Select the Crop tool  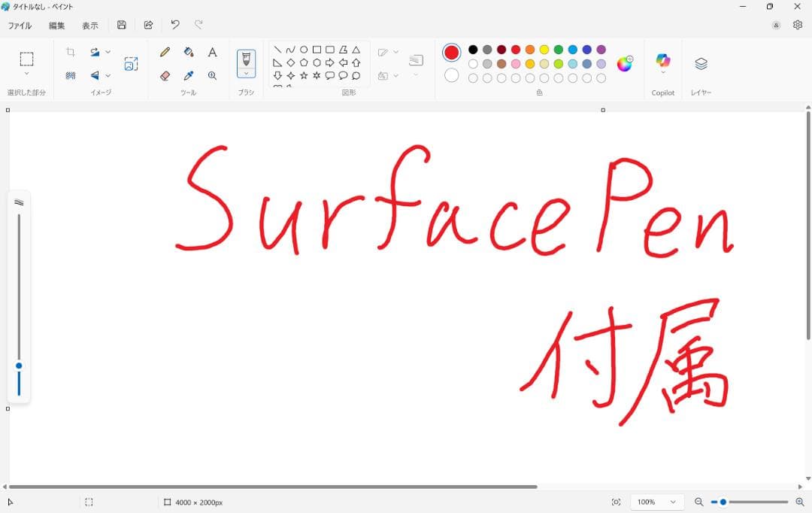click(72, 51)
